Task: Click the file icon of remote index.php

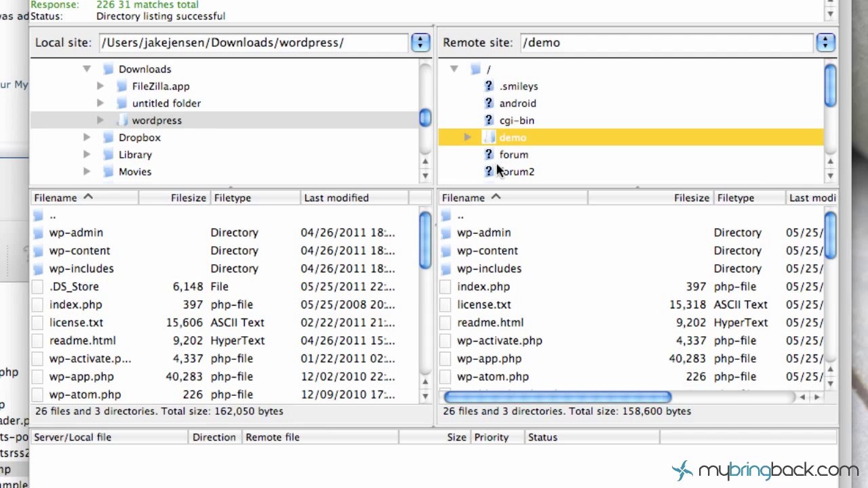Action: [446, 287]
